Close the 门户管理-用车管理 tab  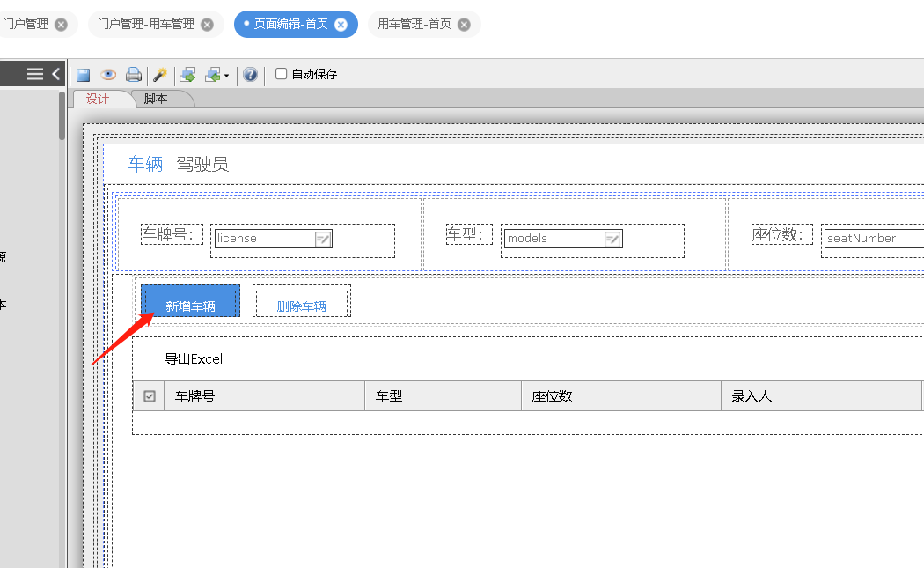(x=207, y=24)
